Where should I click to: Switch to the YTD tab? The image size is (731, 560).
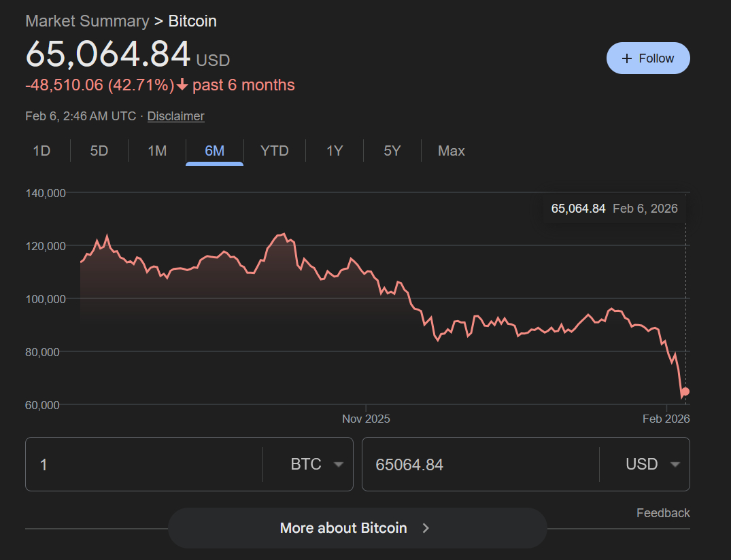click(275, 151)
